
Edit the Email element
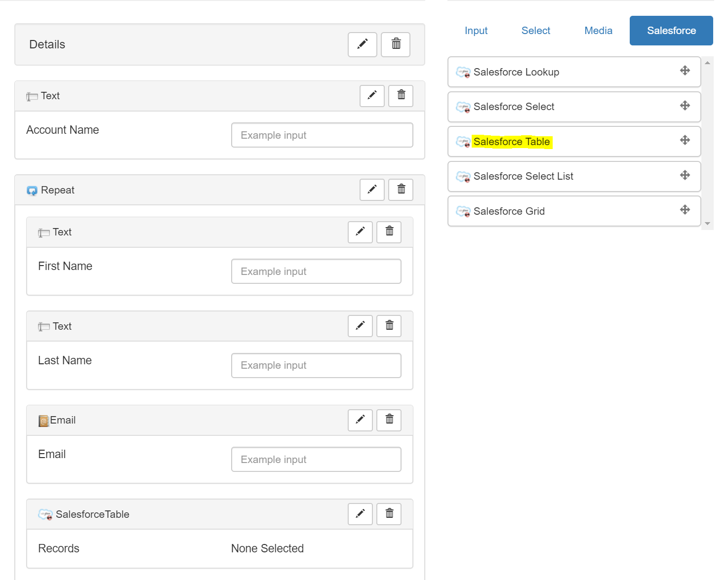coord(360,420)
